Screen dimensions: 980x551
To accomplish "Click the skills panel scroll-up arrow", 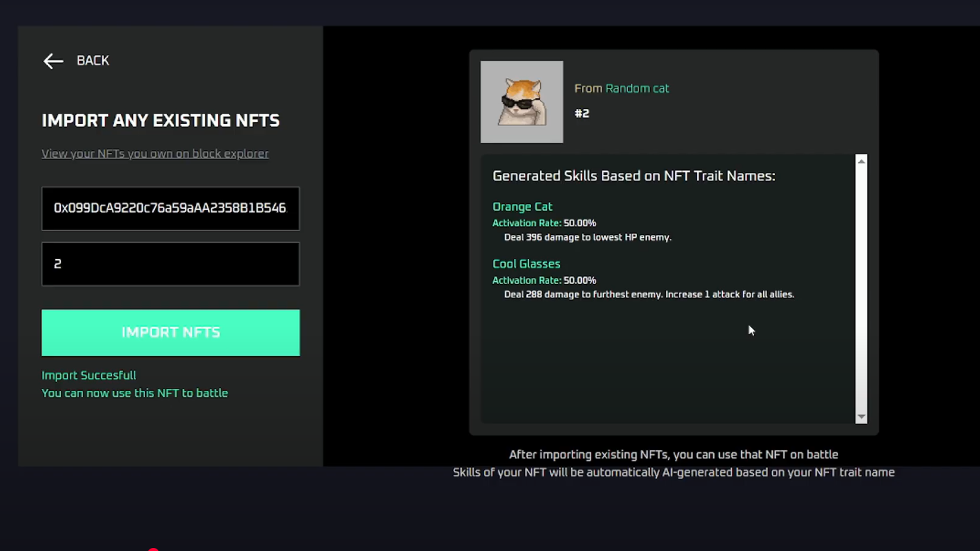I will pos(862,161).
